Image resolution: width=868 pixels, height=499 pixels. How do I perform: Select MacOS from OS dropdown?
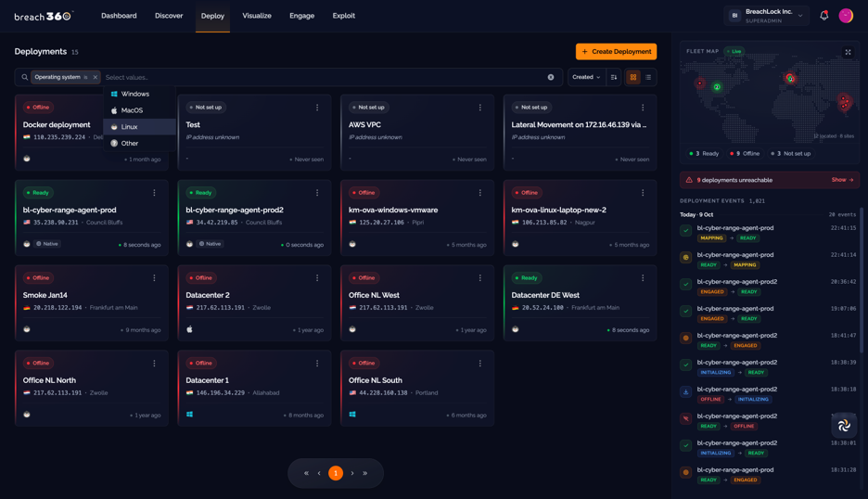tap(139, 110)
